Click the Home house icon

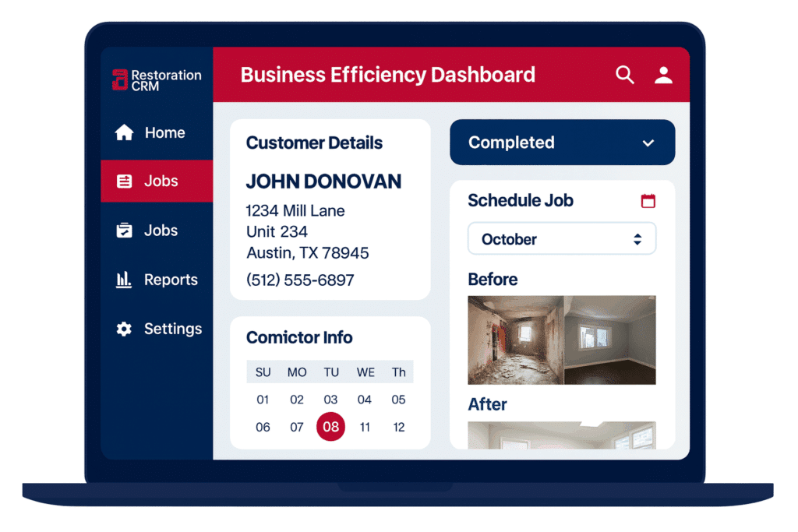[x=124, y=132]
